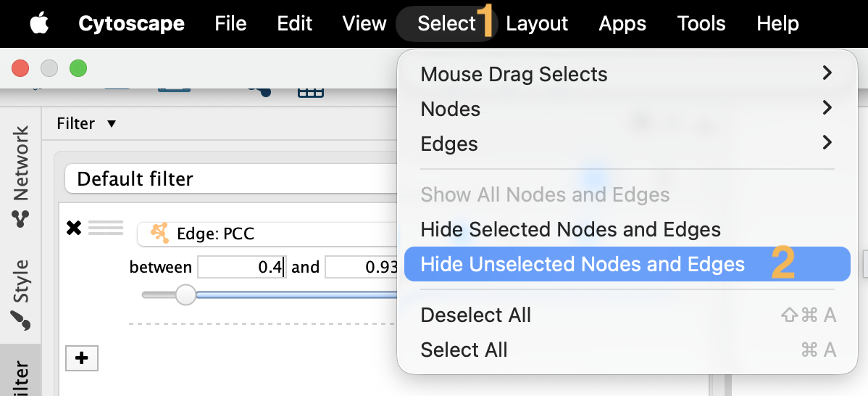The width and height of the screenshot is (868, 396).
Task: Click Deselect All in the menu
Action: (x=475, y=315)
